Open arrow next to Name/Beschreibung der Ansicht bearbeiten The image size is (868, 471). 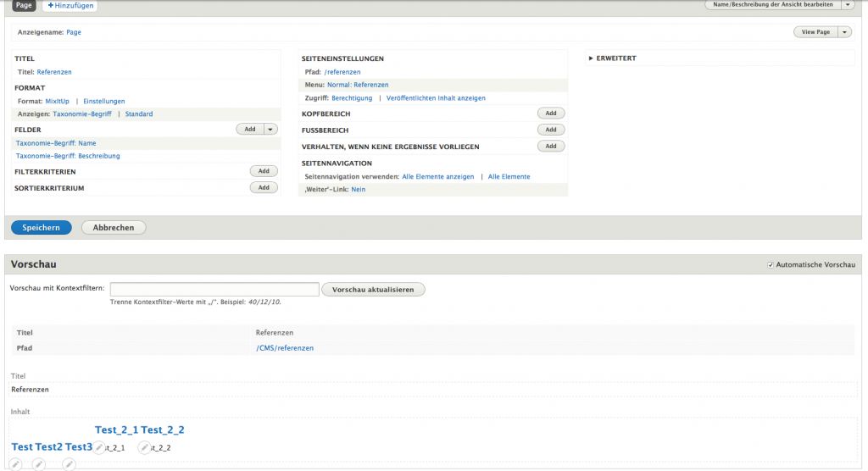848,5
